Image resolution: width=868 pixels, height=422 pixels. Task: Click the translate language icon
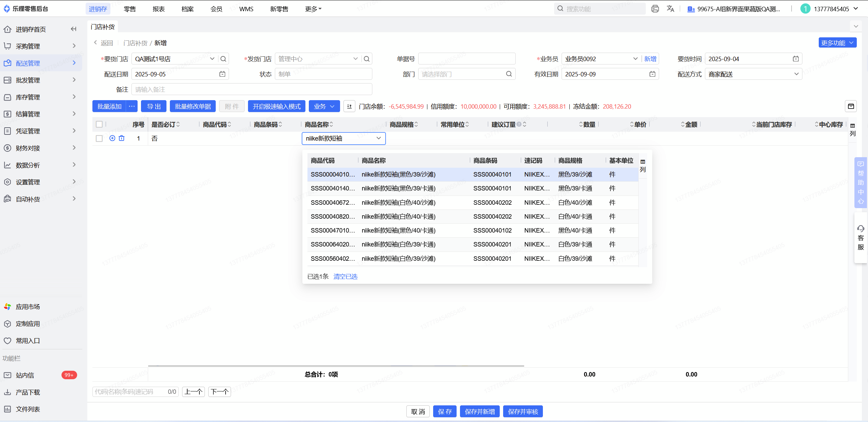[x=670, y=9]
